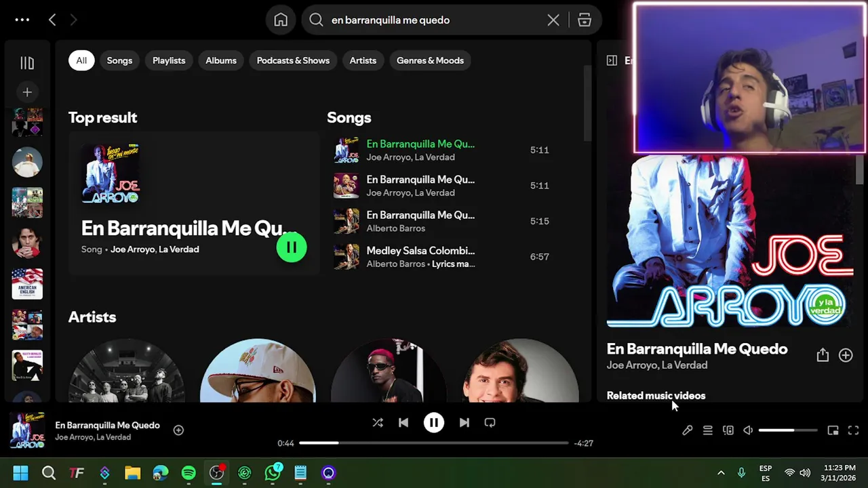Skip to the previous track
The image size is (868, 488).
403,422
